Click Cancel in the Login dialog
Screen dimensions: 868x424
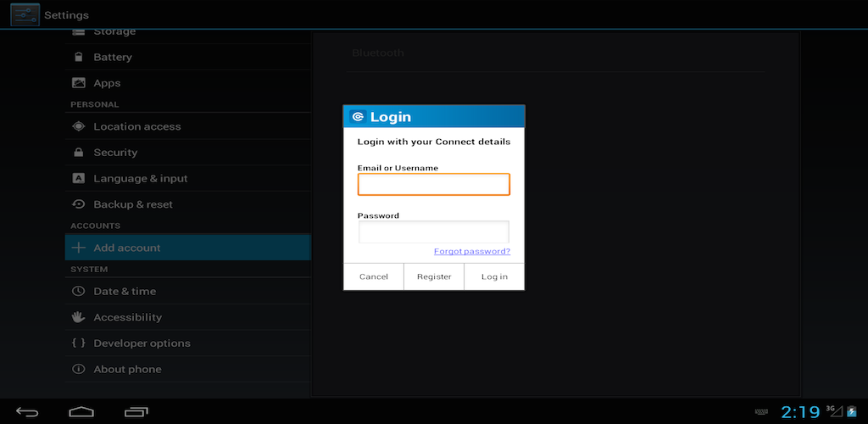click(374, 276)
